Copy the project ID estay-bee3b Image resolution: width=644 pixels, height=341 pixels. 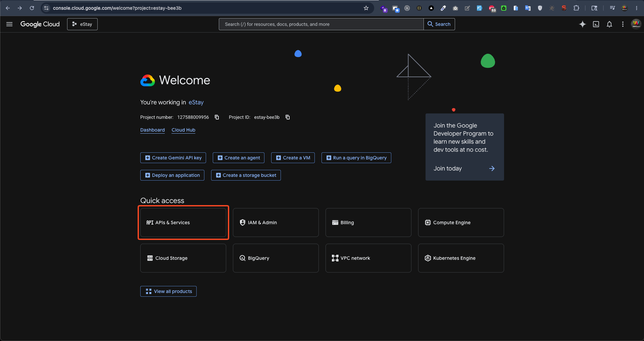(x=288, y=117)
